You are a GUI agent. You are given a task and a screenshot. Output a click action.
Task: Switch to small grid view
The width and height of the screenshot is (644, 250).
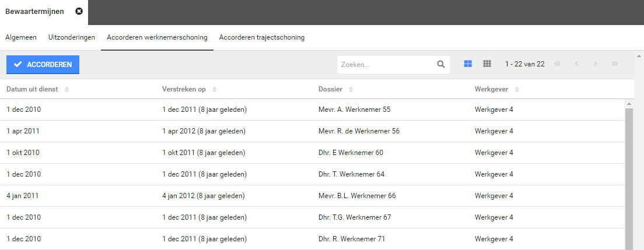487,64
